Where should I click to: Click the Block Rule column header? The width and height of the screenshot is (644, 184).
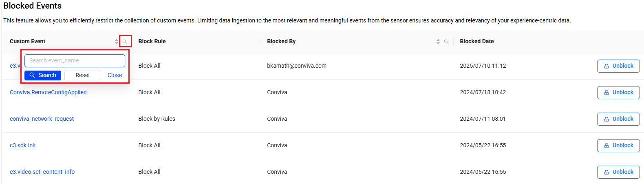click(x=152, y=42)
